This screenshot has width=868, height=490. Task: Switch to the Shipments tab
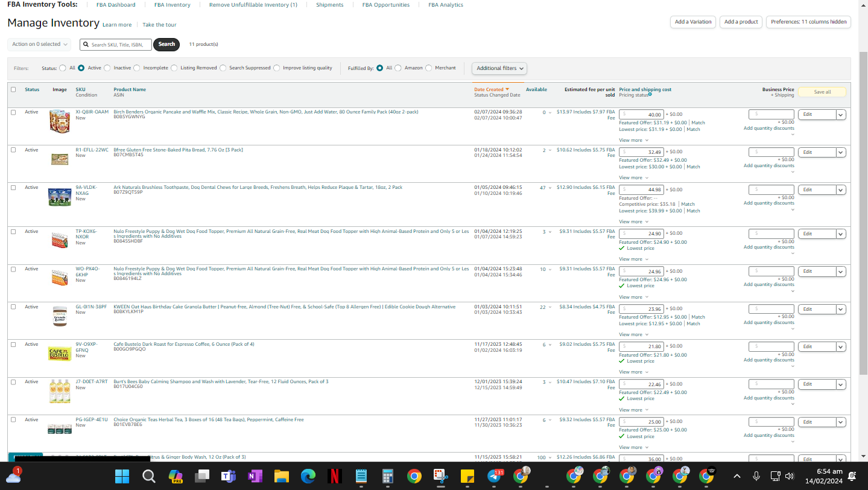click(x=330, y=5)
